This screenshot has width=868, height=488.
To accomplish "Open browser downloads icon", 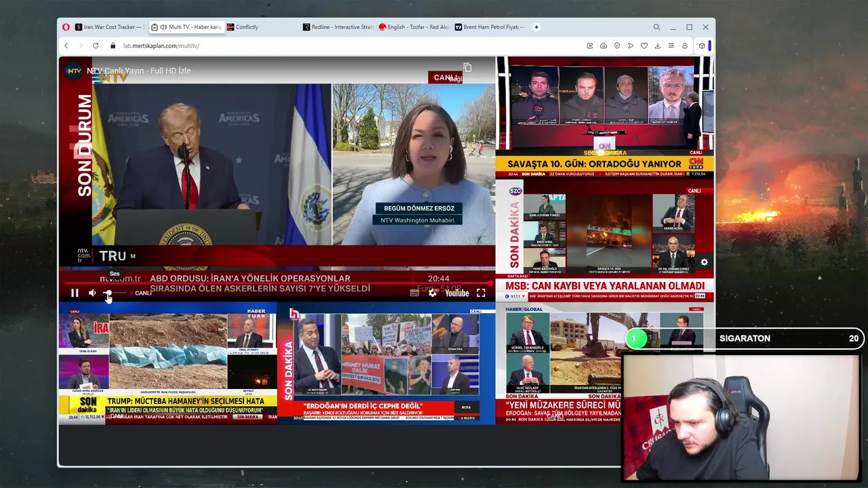I will [x=658, y=45].
